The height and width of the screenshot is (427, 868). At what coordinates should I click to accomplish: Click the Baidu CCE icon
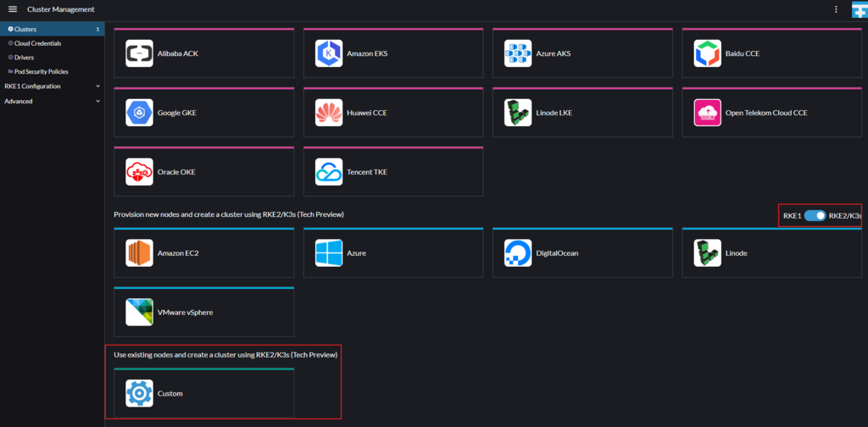(x=708, y=53)
